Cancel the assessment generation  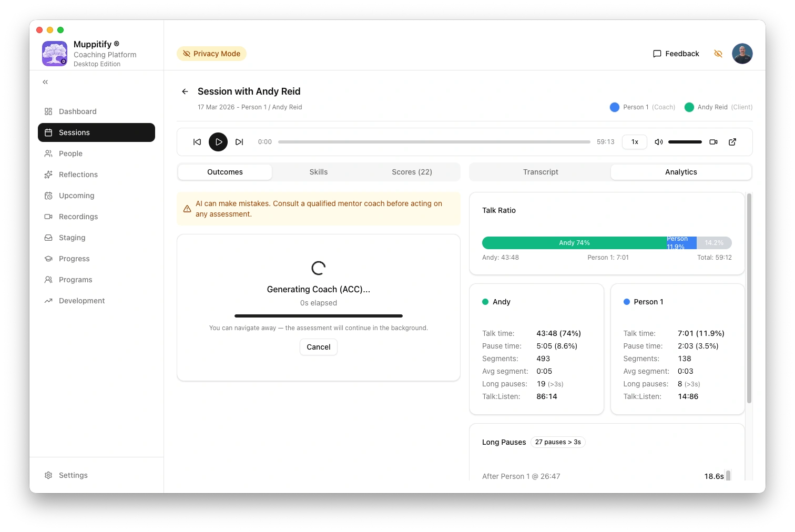[x=319, y=347]
